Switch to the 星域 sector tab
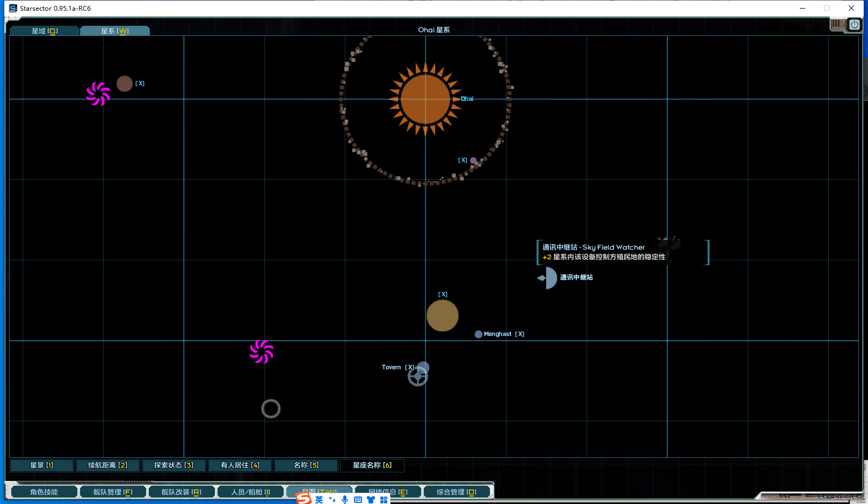This screenshot has height=504, width=868. pos(45,31)
